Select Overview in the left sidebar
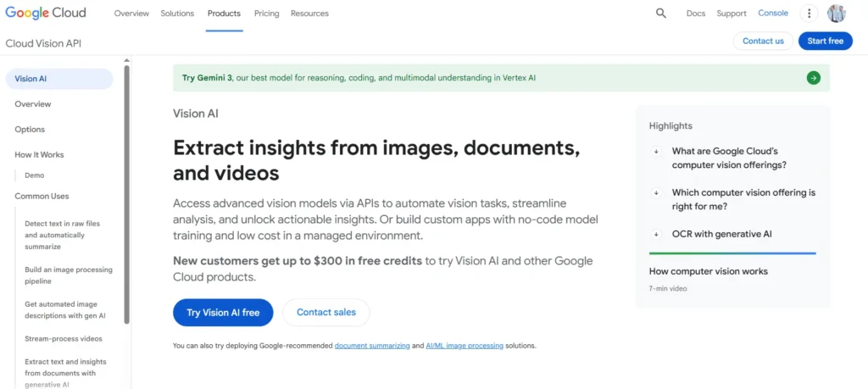This screenshot has width=868, height=389. [x=33, y=104]
